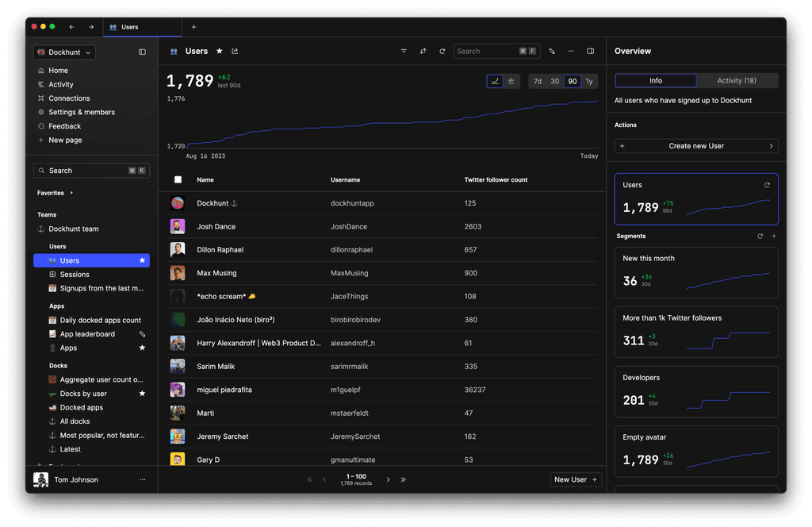Add a New page
812x527 pixels.
(65, 140)
